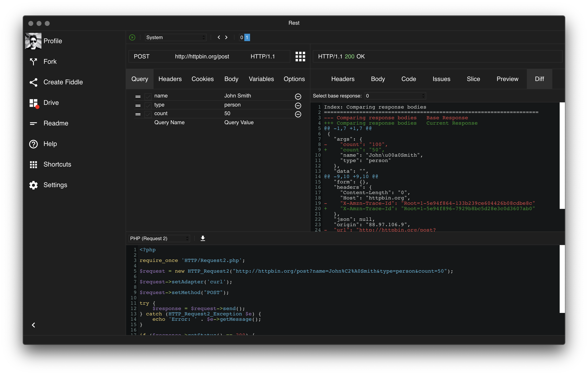Image resolution: width=588 pixels, height=375 pixels.
Task: Click the download code icon
Action: (203, 238)
